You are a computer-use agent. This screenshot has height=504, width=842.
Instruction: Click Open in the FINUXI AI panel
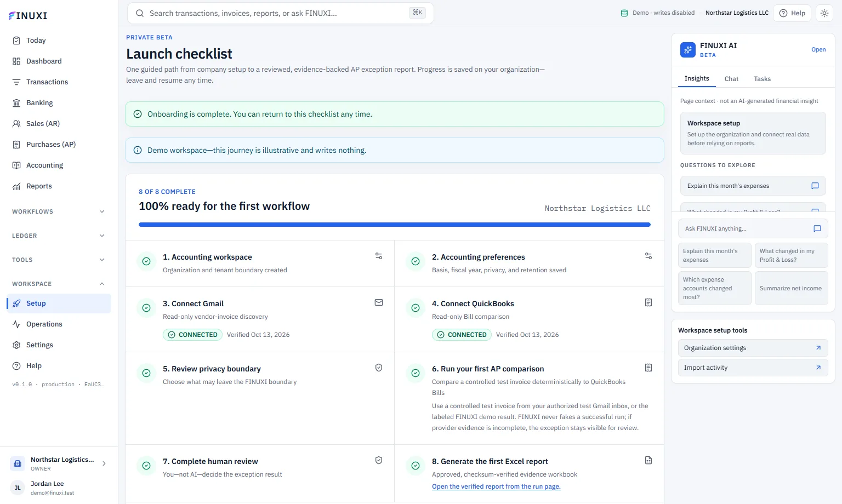(818, 49)
